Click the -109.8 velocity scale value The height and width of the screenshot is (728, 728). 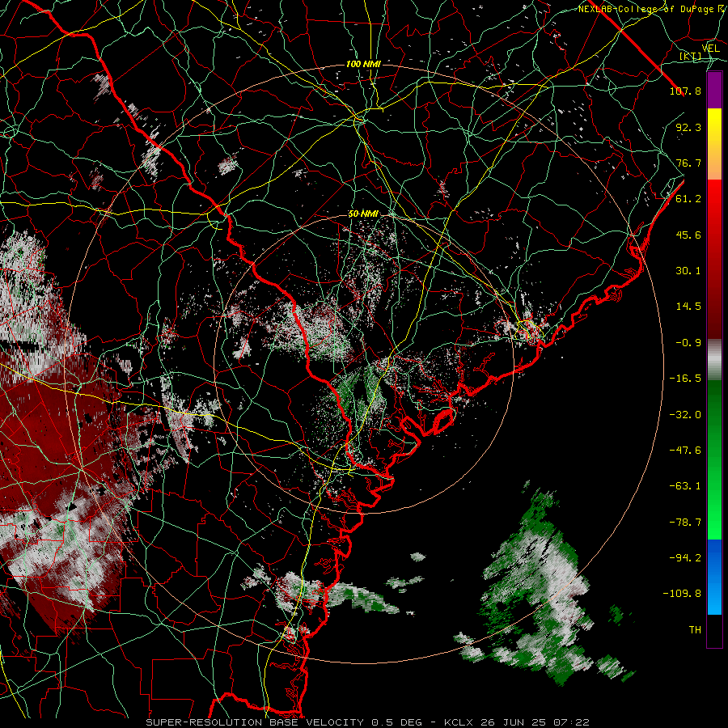[682, 594]
